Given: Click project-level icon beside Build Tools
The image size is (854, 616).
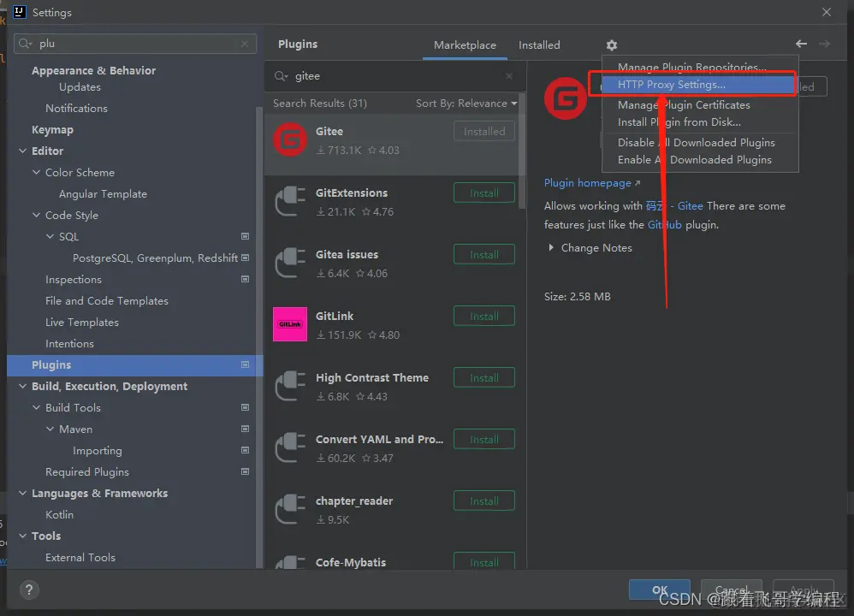Looking at the screenshot, I should 245,407.
